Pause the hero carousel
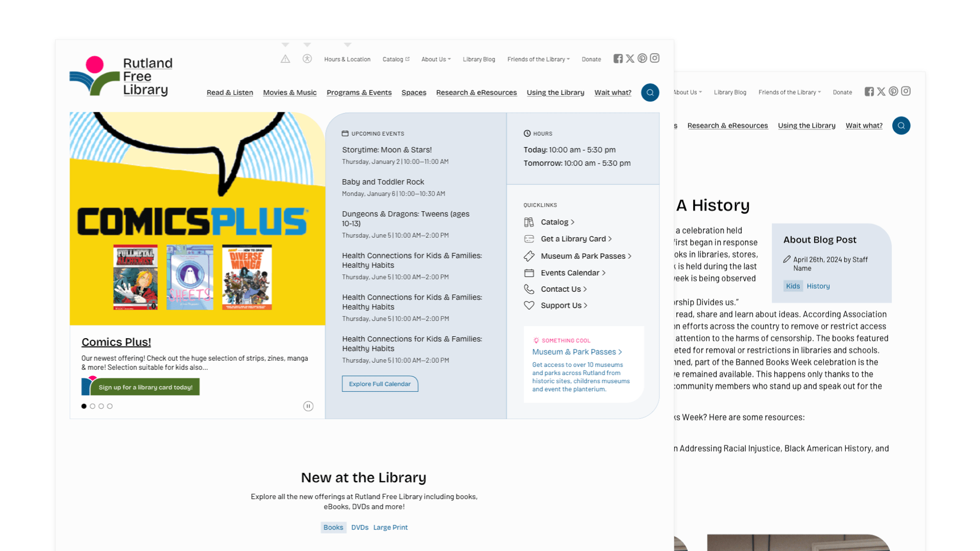Screen dimensions: 980x551 point(308,406)
